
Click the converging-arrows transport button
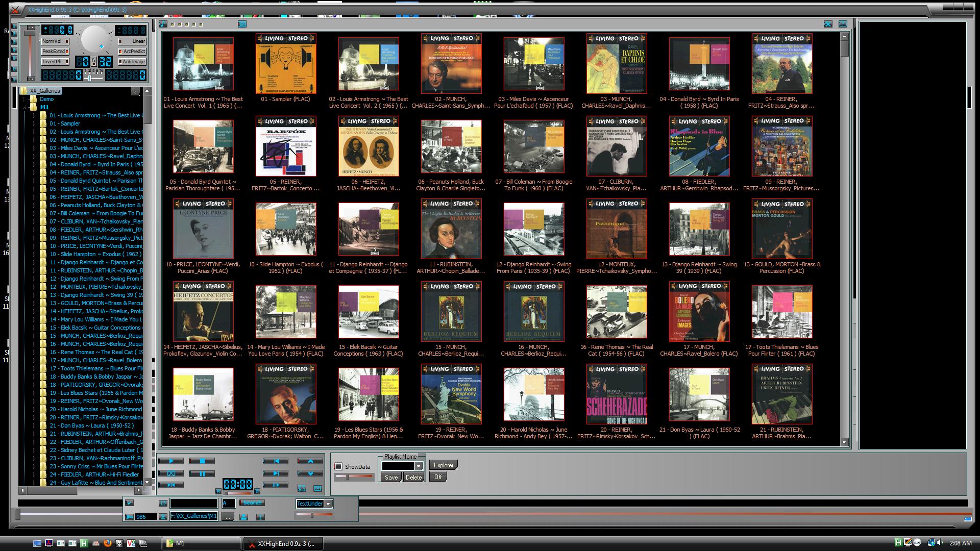click(171, 485)
